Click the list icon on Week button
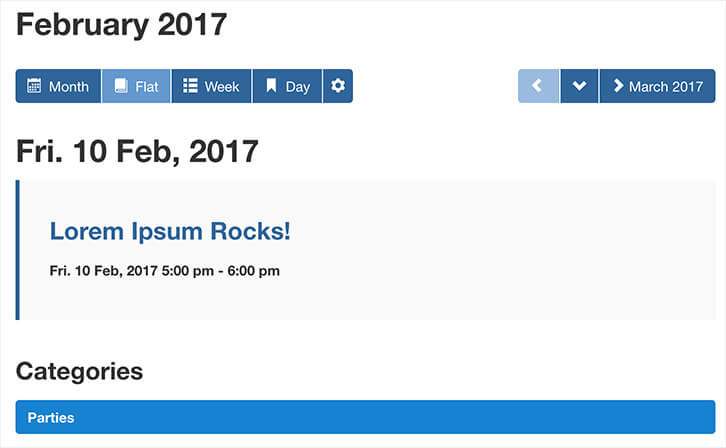726x448 pixels. 190,86
